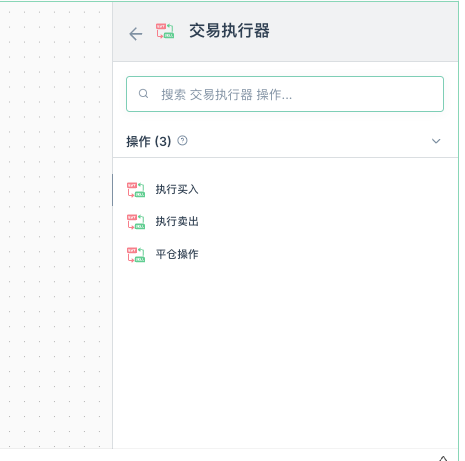Click the icon next to 执行买入
This screenshot has width=465, height=461.
point(136,190)
